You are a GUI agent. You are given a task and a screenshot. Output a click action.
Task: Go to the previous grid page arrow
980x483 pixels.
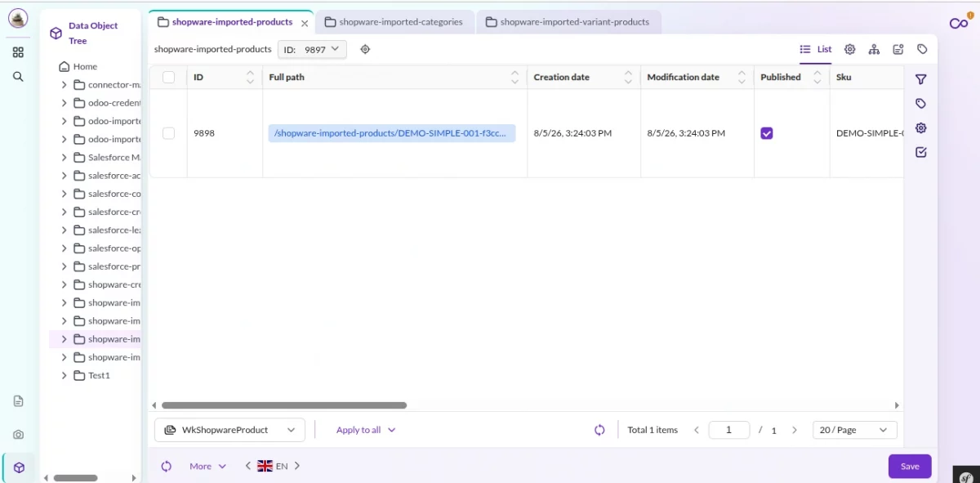(697, 430)
